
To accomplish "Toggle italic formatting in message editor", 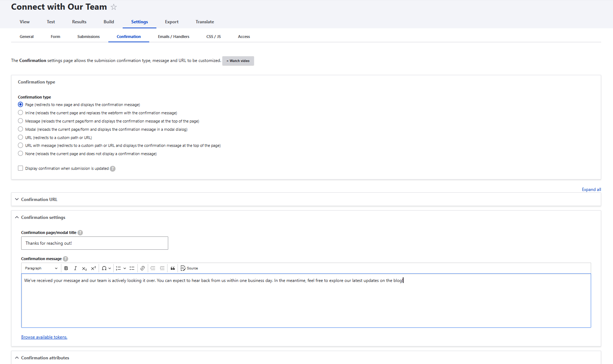I will pyautogui.click(x=75, y=268).
